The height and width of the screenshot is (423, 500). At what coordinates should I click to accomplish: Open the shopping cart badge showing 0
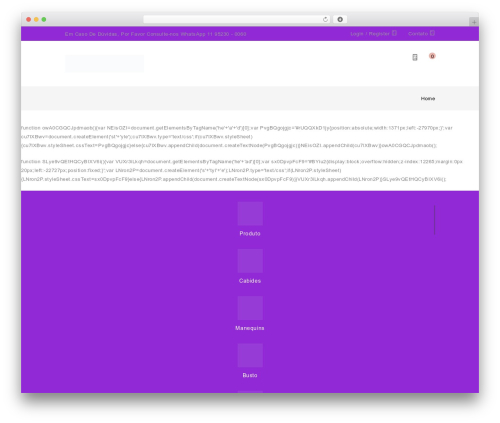click(x=432, y=56)
